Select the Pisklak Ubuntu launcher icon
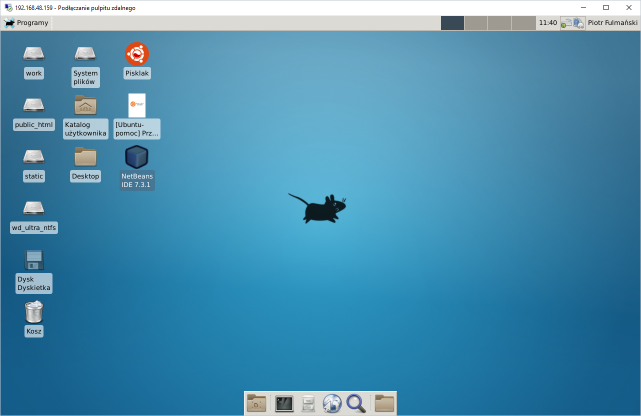The height and width of the screenshot is (416, 641). tap(137, 54)
